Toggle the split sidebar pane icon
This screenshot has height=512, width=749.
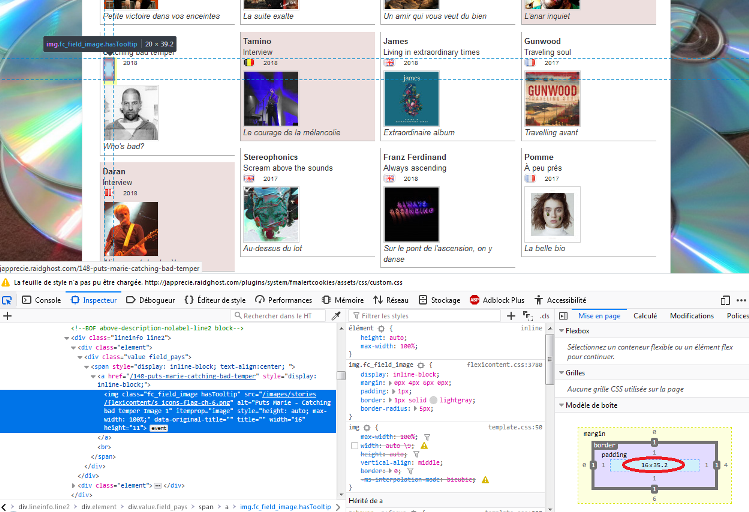[563, 316]
